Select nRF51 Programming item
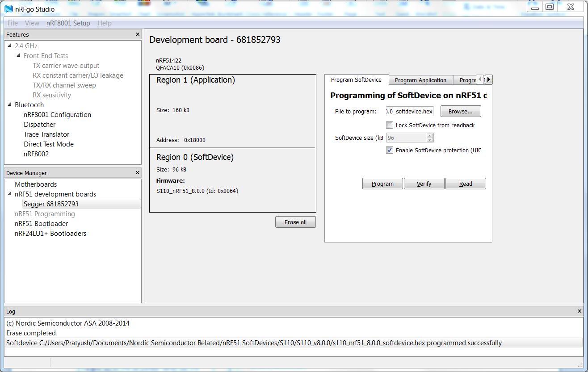 [x=45, y=213]
